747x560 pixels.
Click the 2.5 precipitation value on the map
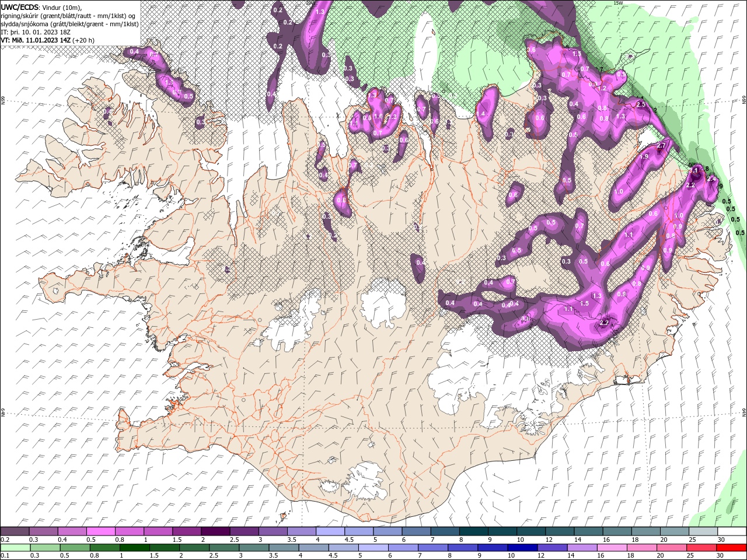641,104
